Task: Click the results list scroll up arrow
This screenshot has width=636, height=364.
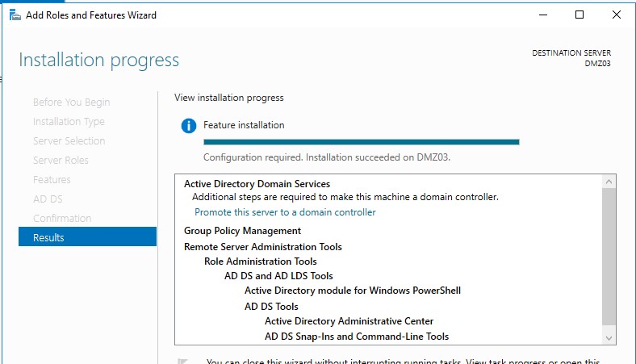Action: click(609, 182)
